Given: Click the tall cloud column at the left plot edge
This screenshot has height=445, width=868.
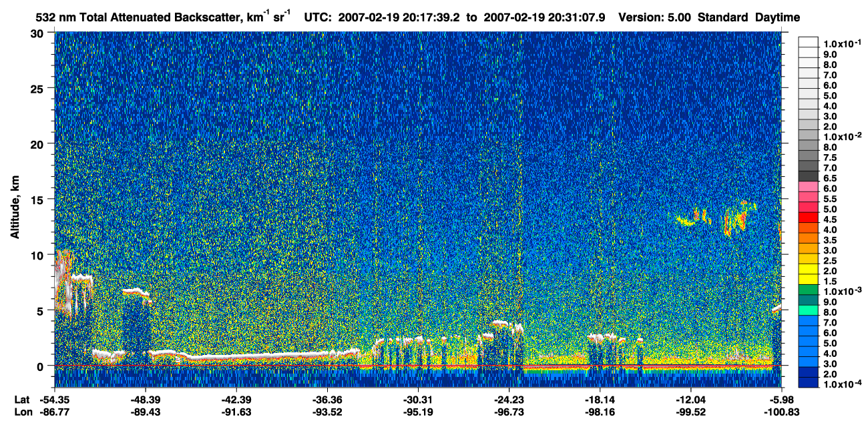Looking at the screenshot, I should coord(65,281).
